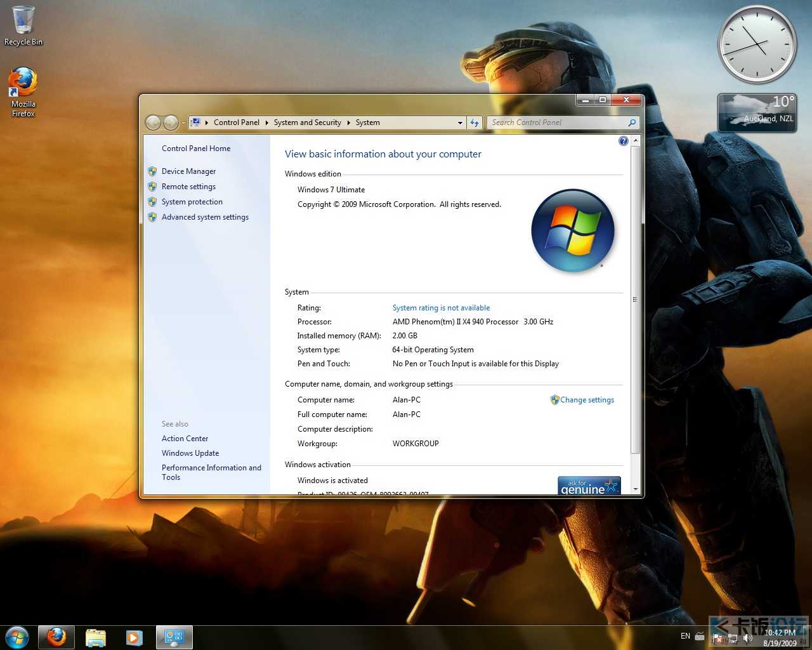The image size is (812, 650).
Task: Open the Auckland weather gadget
Action: [x=757, y=112]
